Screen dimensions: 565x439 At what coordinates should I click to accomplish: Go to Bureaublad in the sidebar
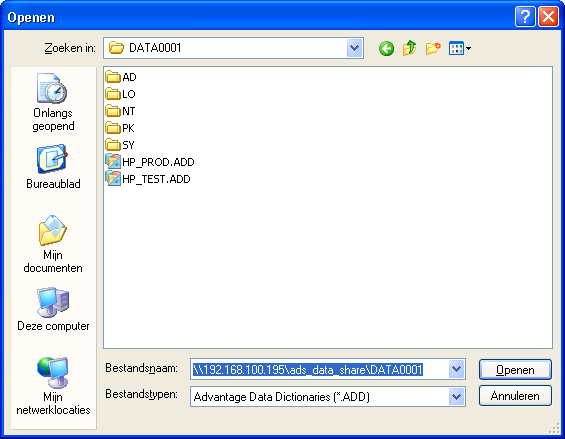coord(53,167)
